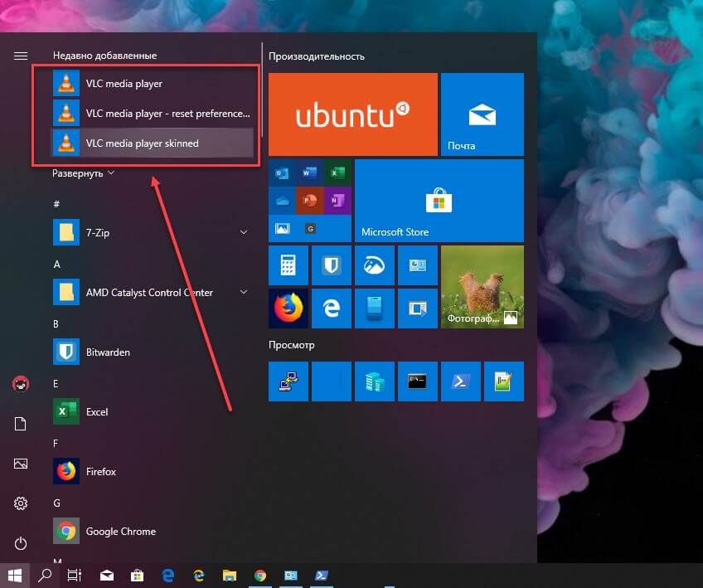The image size is (703, 588).
Task: Open the Command Prompt tile
Action: [418, 381]
